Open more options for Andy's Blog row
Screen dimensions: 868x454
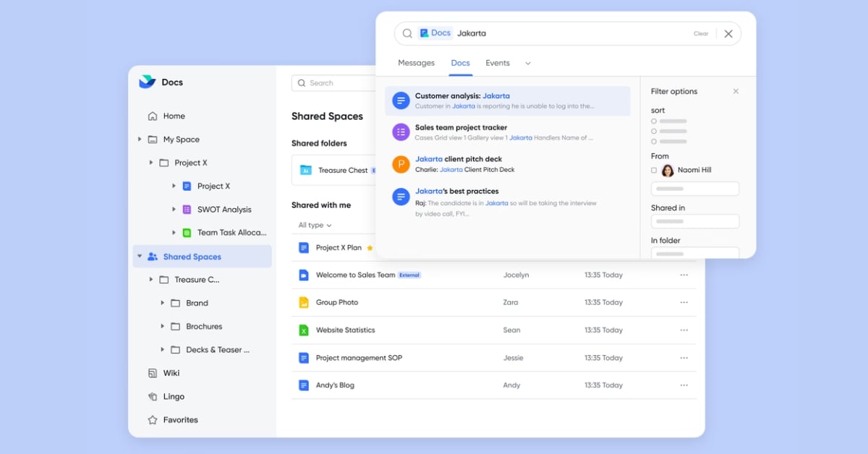click(684, 385)
